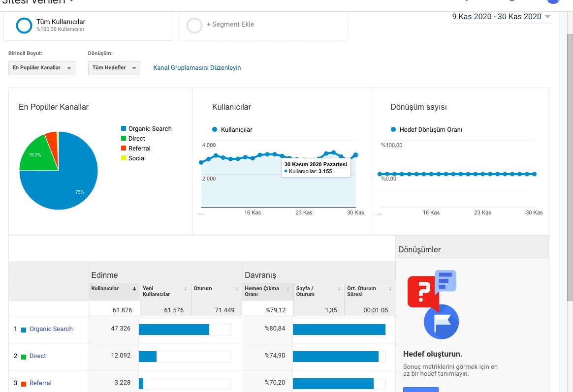Open the Referral channel row link
The image size is (573, 392).
tap(40, 383)
